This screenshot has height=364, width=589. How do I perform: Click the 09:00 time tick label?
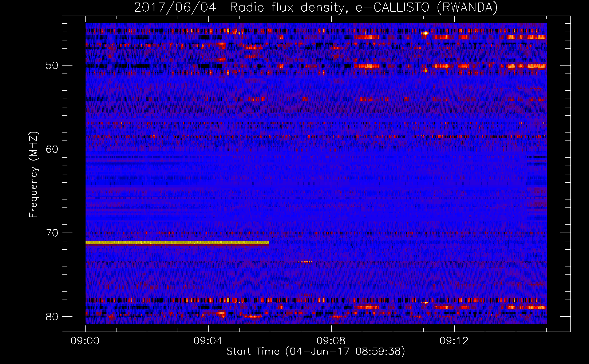[85, 341]
